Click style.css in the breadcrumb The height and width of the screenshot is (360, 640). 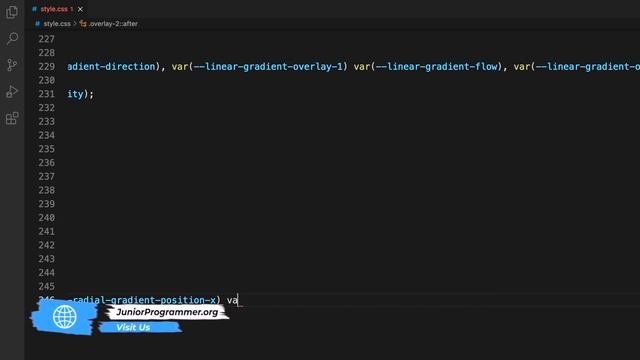click(57, 24)
